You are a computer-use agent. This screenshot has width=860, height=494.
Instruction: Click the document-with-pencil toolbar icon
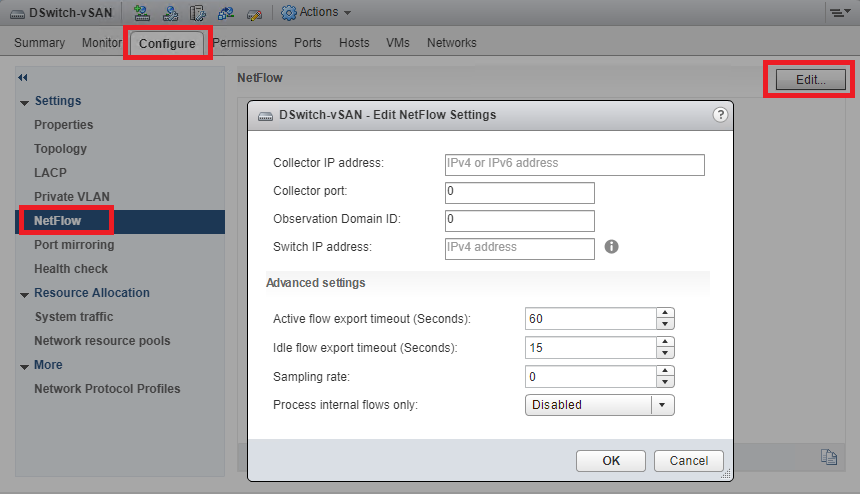(x=198, y=12)
